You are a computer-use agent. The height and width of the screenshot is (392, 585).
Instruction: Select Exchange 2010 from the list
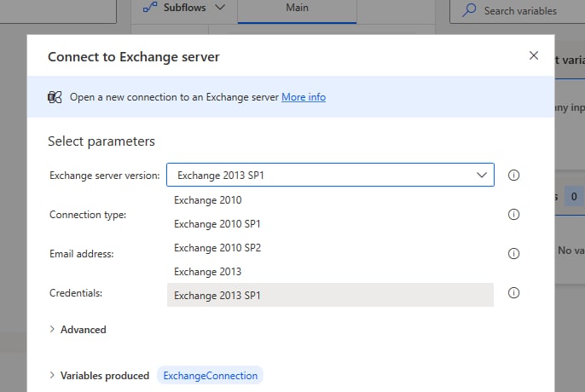(x=330, y=200)
